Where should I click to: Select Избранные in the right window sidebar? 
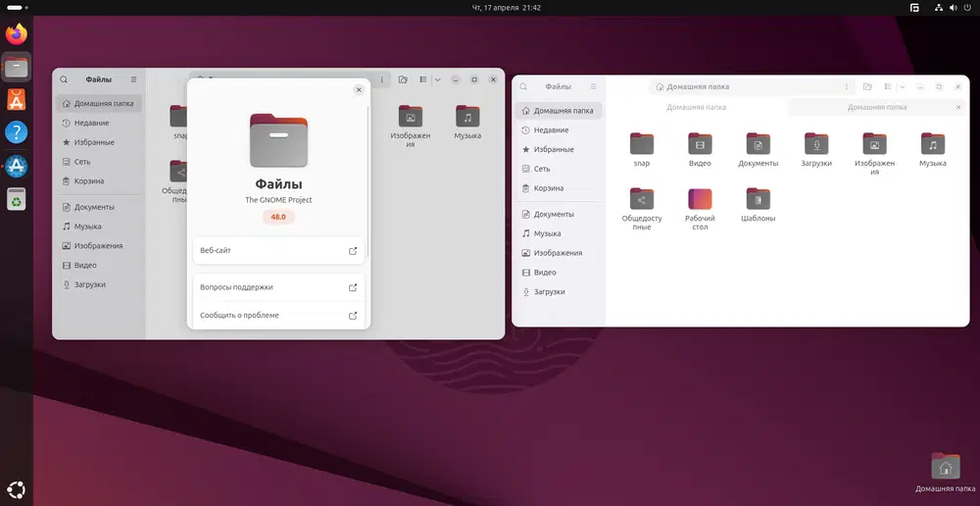pos(560,149)
